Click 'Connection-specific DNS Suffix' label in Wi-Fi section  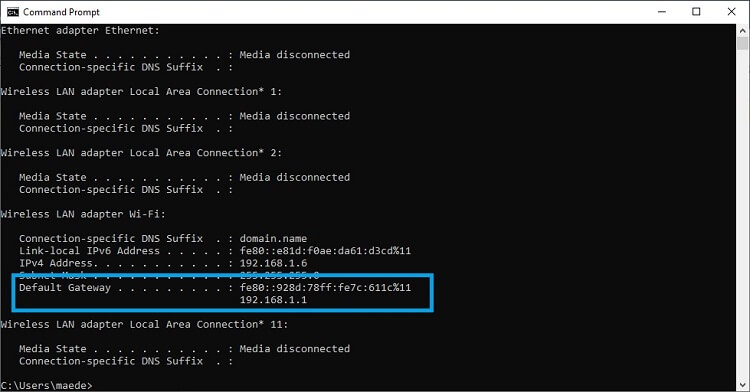111,239
